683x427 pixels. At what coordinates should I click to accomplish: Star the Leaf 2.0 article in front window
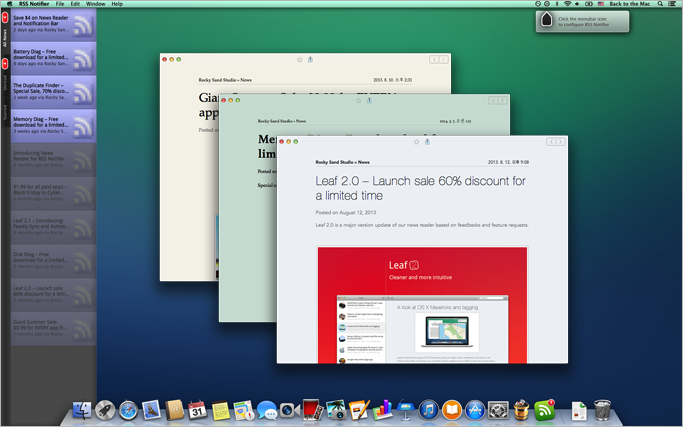tap(416, 142)
